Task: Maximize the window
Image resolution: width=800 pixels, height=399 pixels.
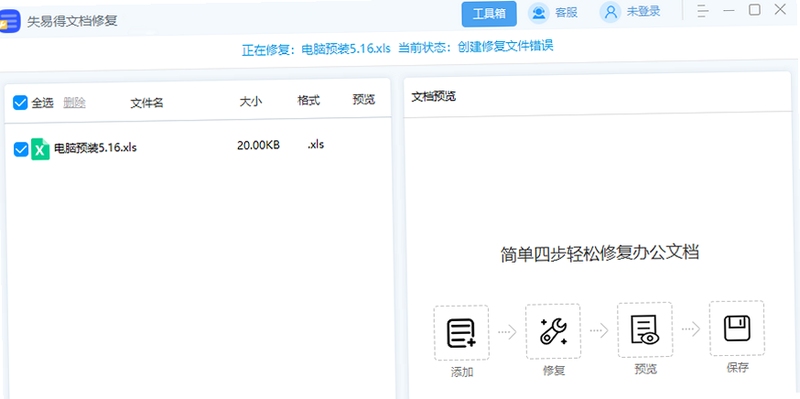Action: click(x=755, y=10)
